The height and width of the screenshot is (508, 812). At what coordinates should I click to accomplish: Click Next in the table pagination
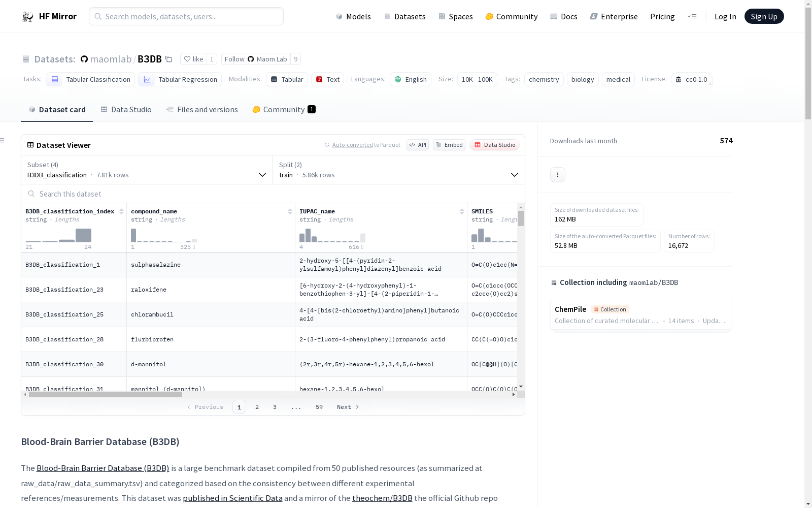point(348,407)
